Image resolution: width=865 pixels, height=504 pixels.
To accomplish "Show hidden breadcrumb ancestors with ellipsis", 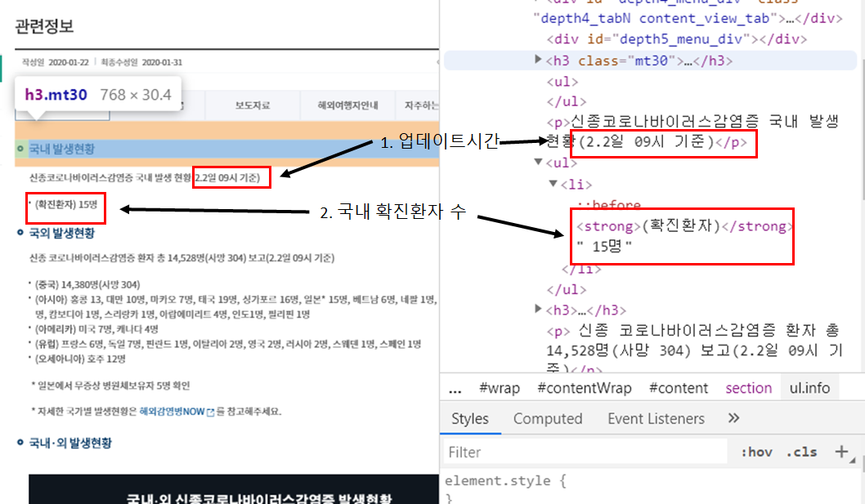I will pyautogui.click(x=455, y=390).
